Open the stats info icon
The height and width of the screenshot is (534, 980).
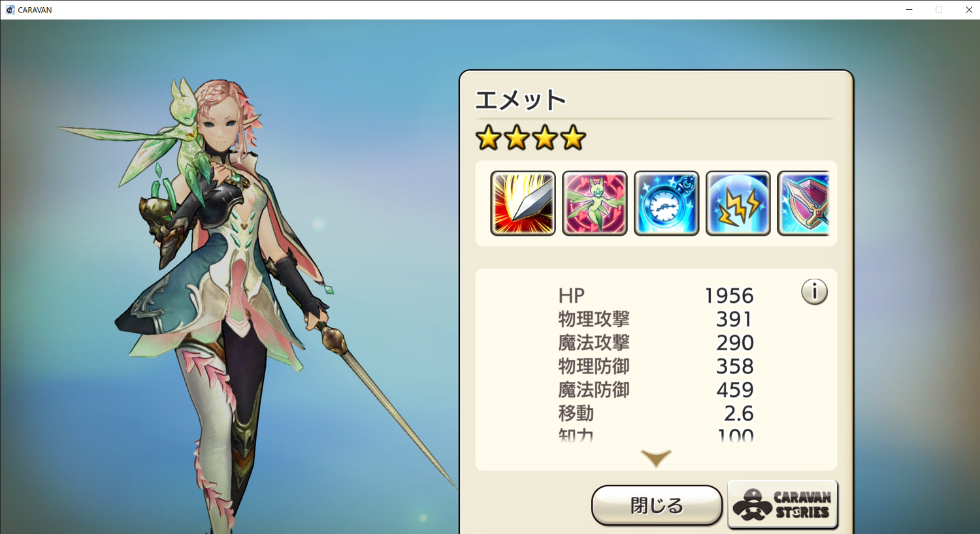click(x=814, y=292)
